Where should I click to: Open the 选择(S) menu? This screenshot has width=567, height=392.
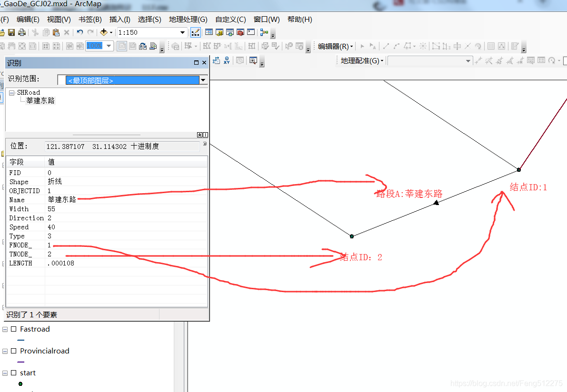click(x=150, y=20)
